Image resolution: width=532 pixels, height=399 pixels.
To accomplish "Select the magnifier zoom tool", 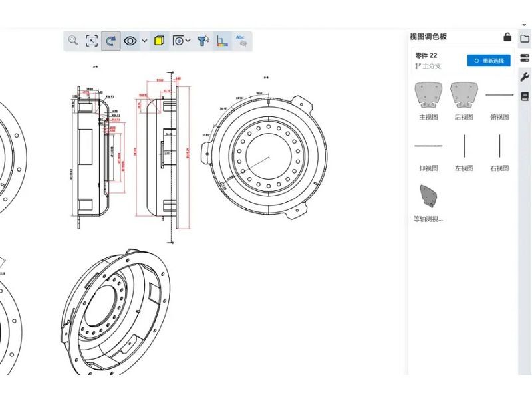I will [x=73, y=40].
